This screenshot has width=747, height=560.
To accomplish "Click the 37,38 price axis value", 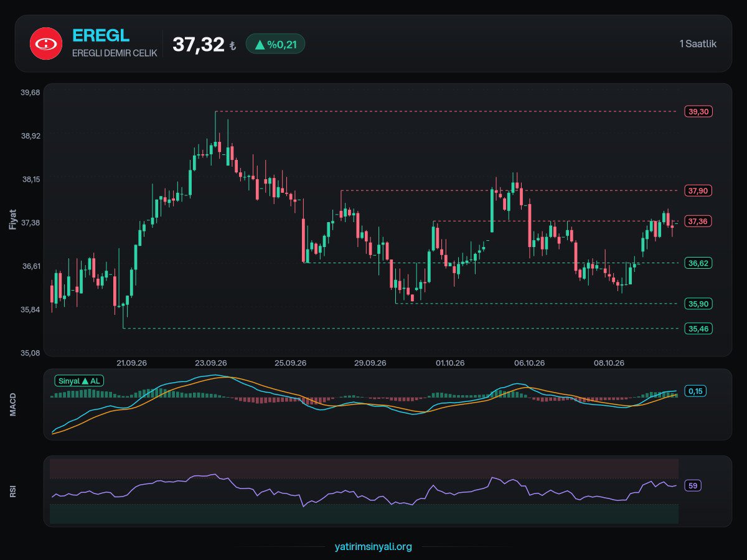I will click(x=31, y=223).
